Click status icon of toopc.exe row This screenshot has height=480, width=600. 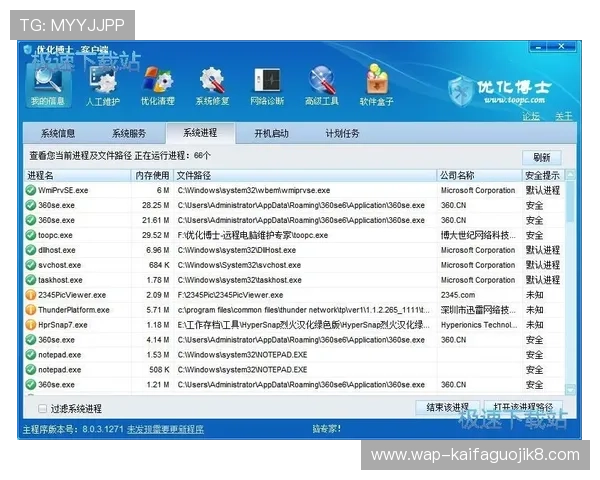[31, 235]
